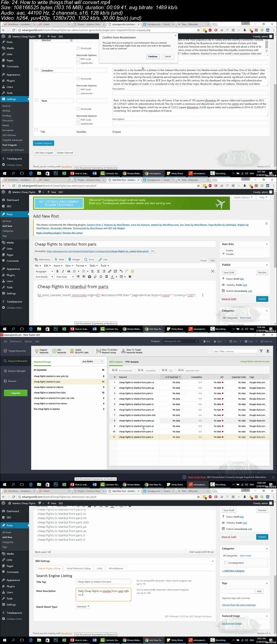Open the Projects dropdown showing eduengworld.com
The width and height of the screenshot is (277, 644).
[181, 341]
